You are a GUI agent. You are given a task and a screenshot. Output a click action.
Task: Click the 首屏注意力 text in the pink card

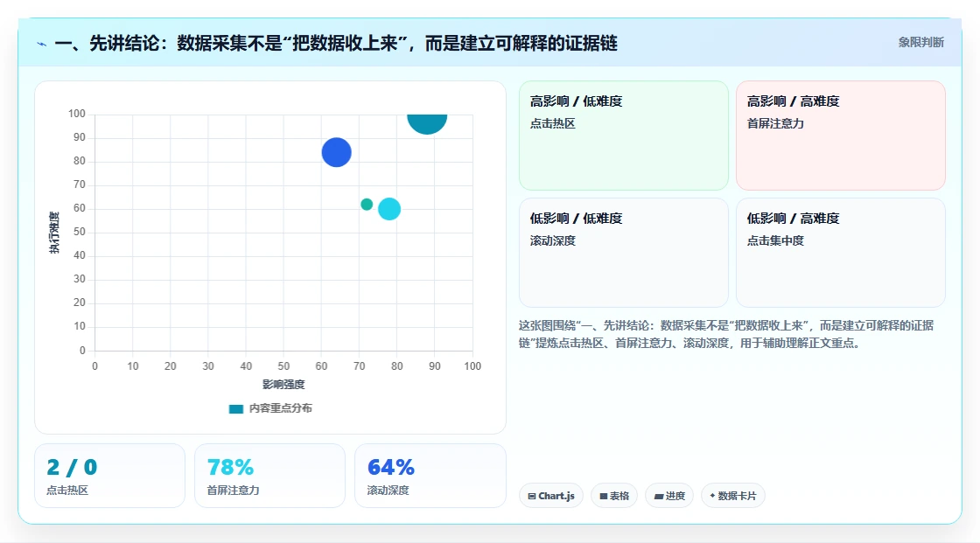(775, 123)
